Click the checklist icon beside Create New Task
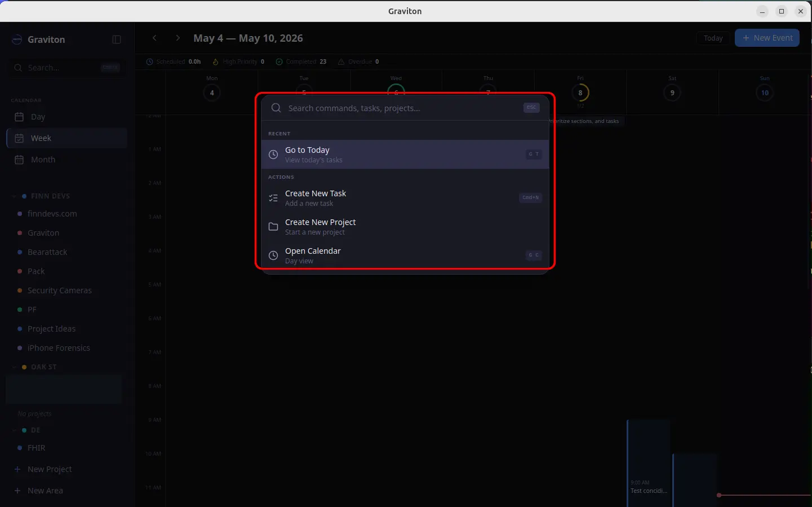Viewport: 812px width, 507px height. [273, 198]
